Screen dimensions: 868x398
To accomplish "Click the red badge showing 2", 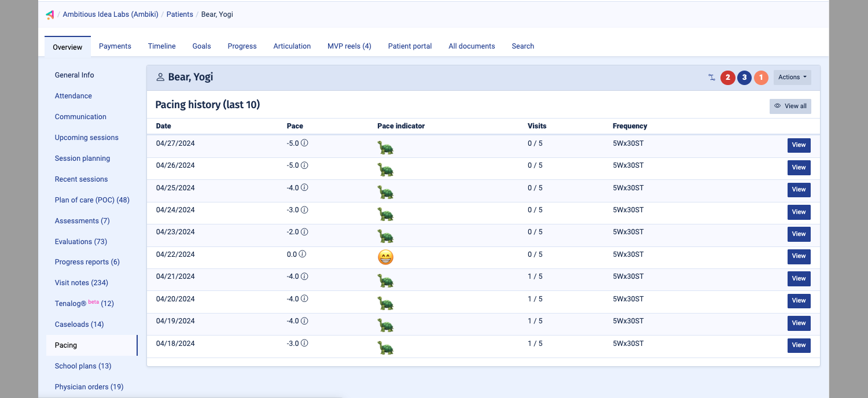I will coord(727,77).
